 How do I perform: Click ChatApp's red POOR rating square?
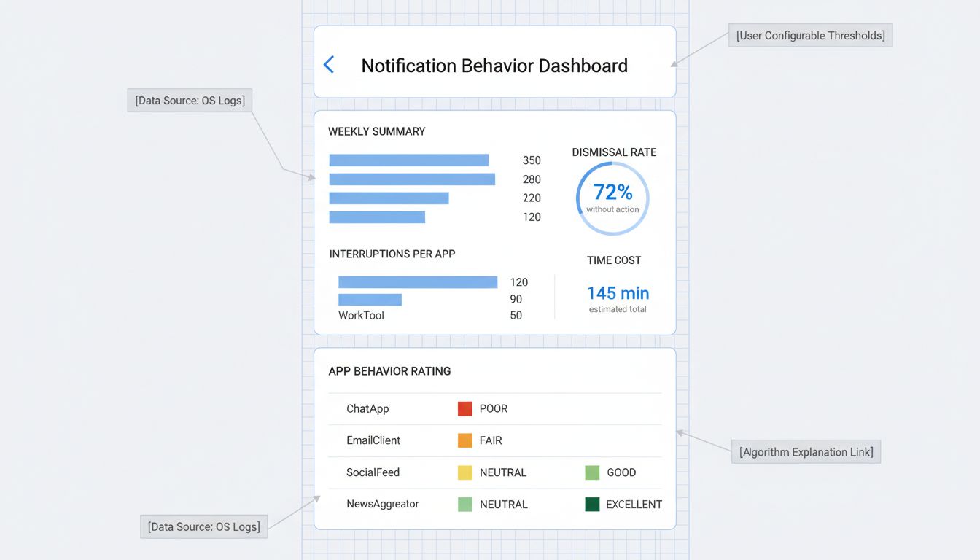point(464,408)
